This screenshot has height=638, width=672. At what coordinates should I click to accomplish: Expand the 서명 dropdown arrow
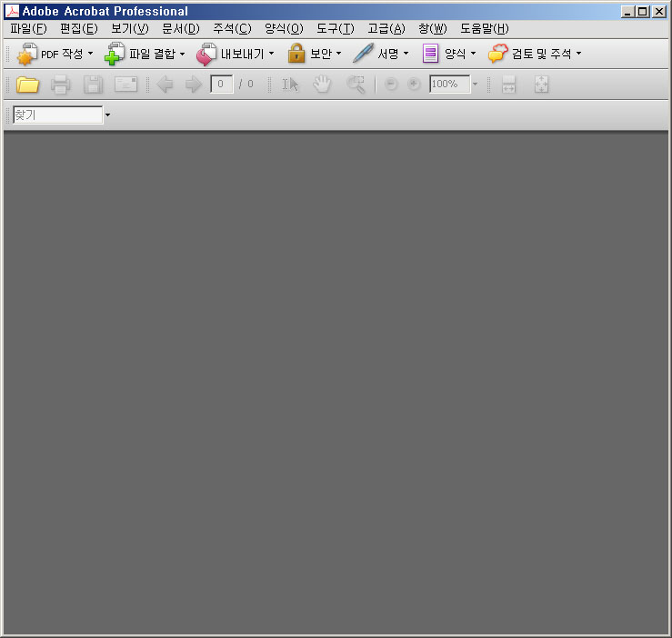[406, 54]
